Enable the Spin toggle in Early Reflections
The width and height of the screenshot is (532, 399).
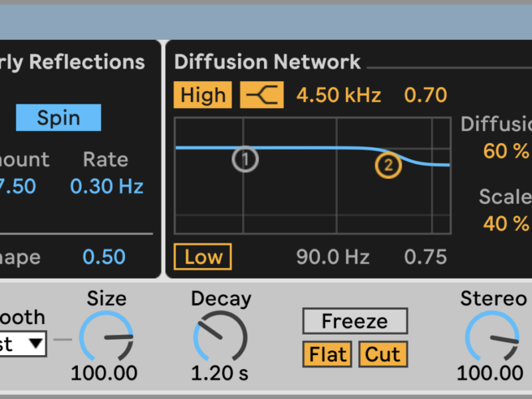pyautogui.click(x=59, y=118)
